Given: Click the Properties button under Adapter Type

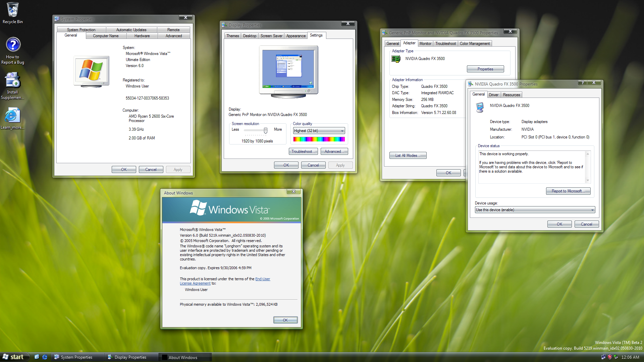Looking at the screenshot, I should point(485,69).
